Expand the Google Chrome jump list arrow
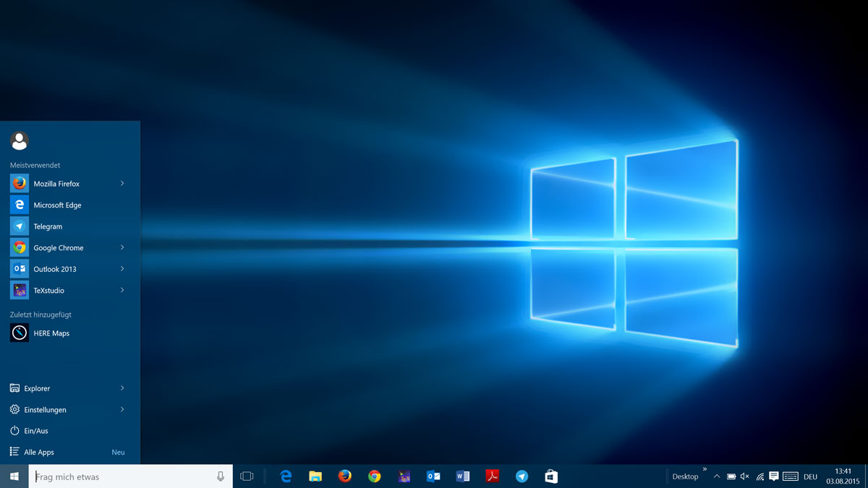Viewport: 868px width, 488px height. pos(122,247)
